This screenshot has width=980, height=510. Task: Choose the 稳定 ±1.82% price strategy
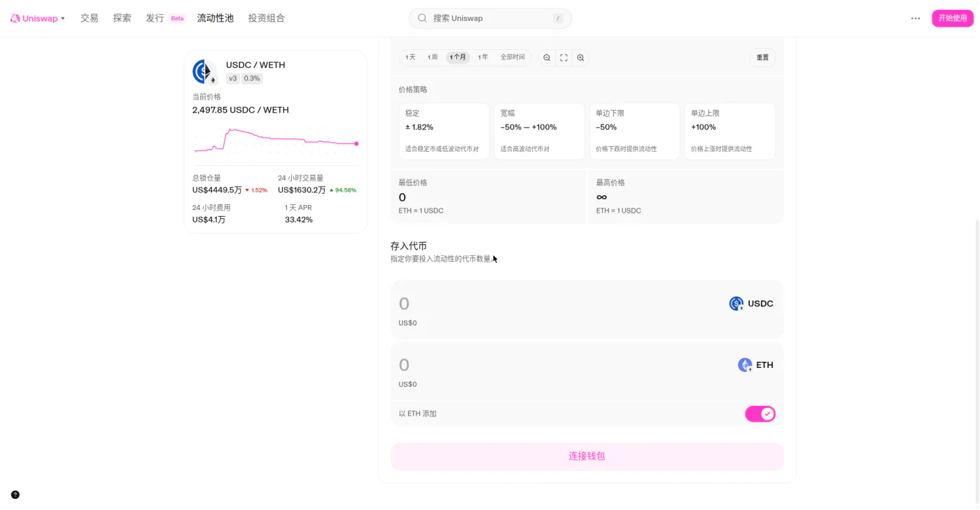pyautogui.click(x=444, y=132)
